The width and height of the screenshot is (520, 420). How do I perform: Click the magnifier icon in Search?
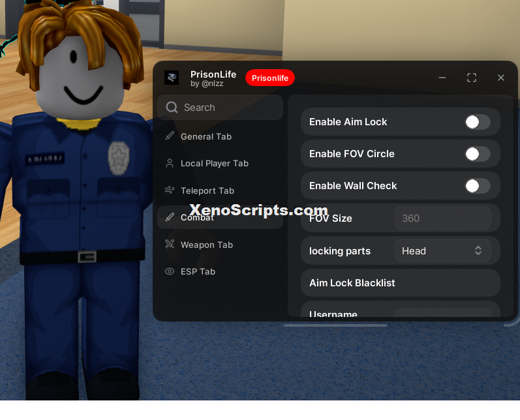pos(172,108)
